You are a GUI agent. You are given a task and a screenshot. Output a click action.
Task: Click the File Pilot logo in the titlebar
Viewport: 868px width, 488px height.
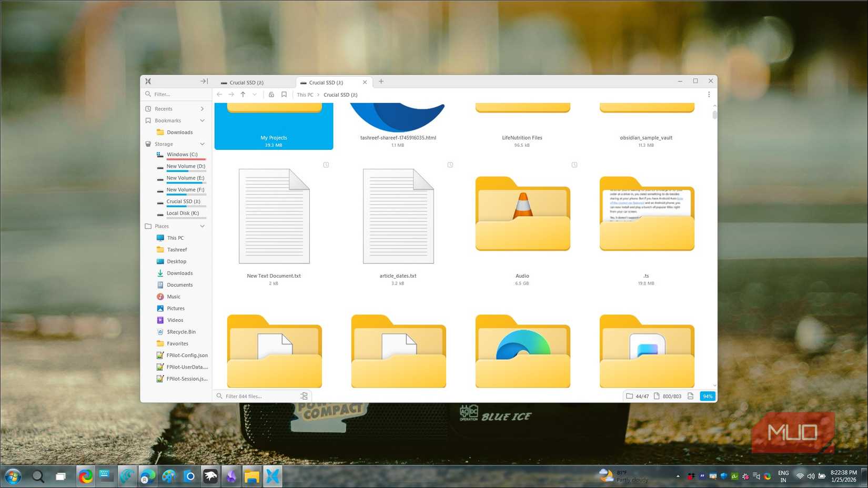148,81
